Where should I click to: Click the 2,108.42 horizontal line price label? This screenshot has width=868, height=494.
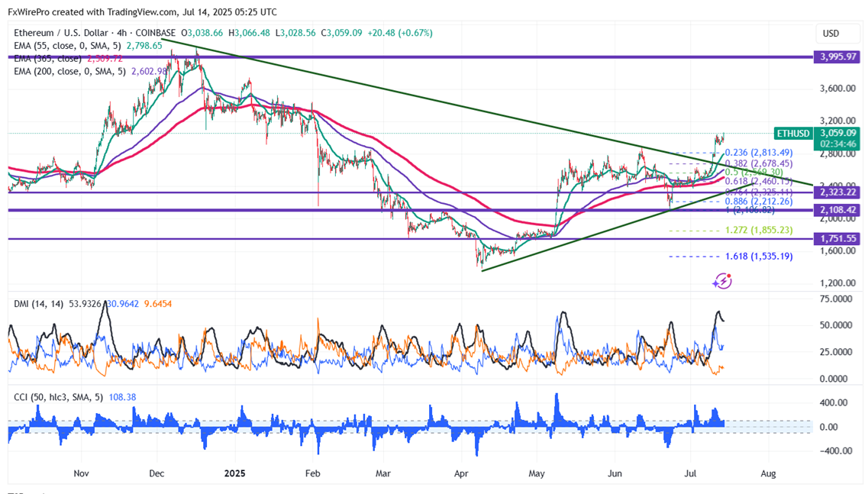[x=837, y=209]
